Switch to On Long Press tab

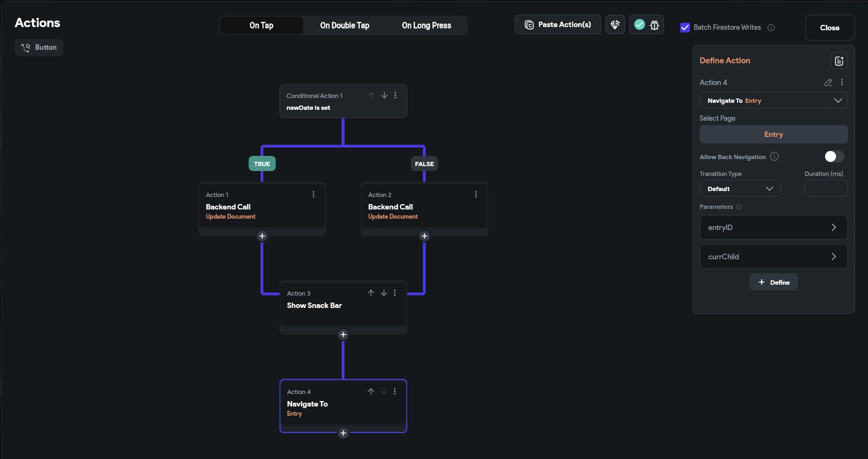426,25
